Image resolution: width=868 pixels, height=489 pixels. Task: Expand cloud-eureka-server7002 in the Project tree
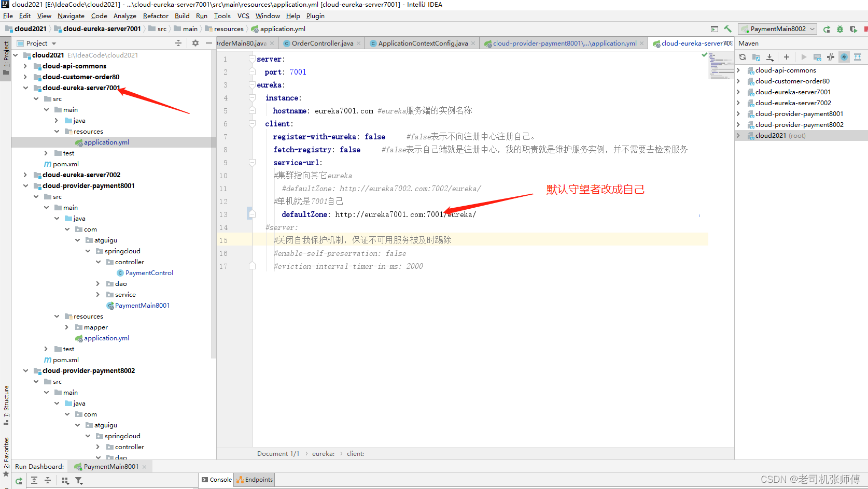[25, 175]
